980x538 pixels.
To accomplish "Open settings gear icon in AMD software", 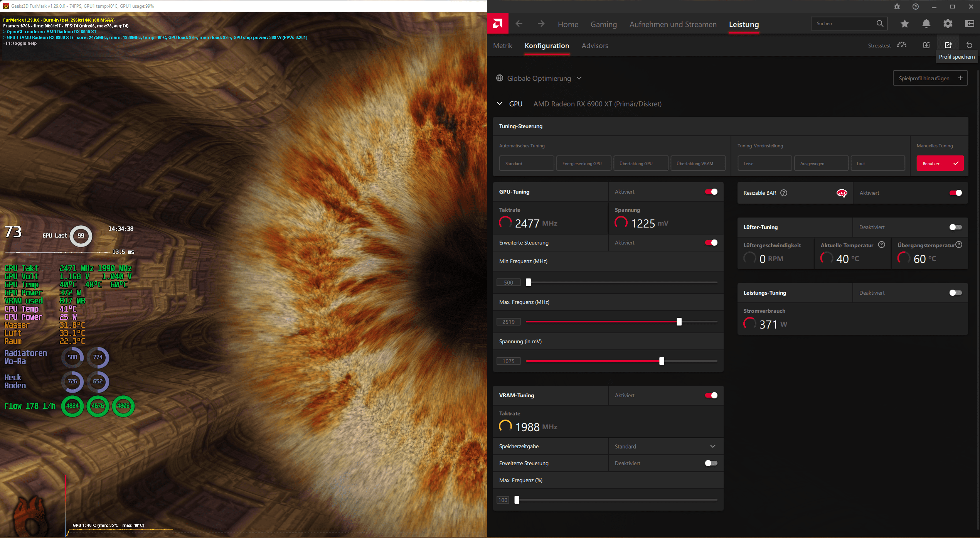I will pos(948,24).
